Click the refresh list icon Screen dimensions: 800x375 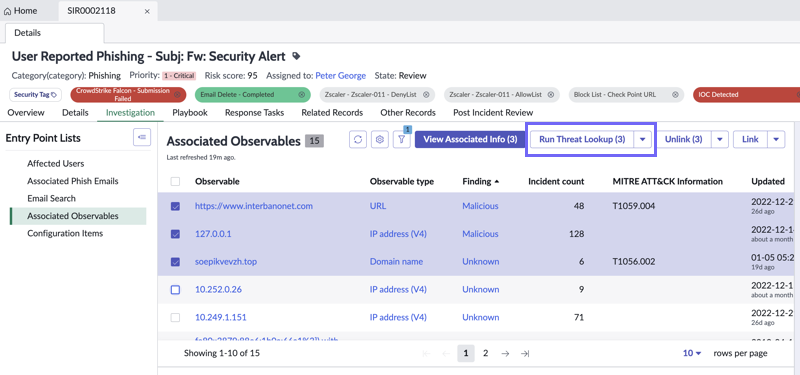(358, 139)
